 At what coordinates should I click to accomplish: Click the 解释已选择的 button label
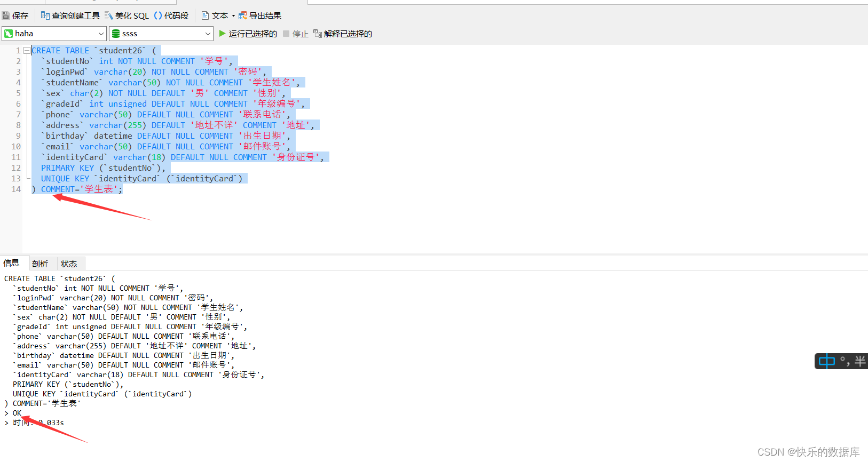[x=348, y=34]
